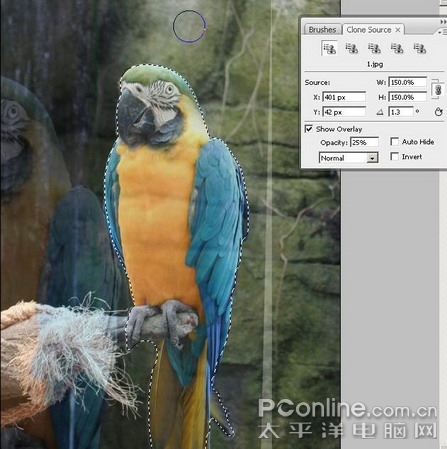Viewport: 447px width, 449px height.
Task: Enable the Auto Hide checkbox
Action: [x=394, y=142]
